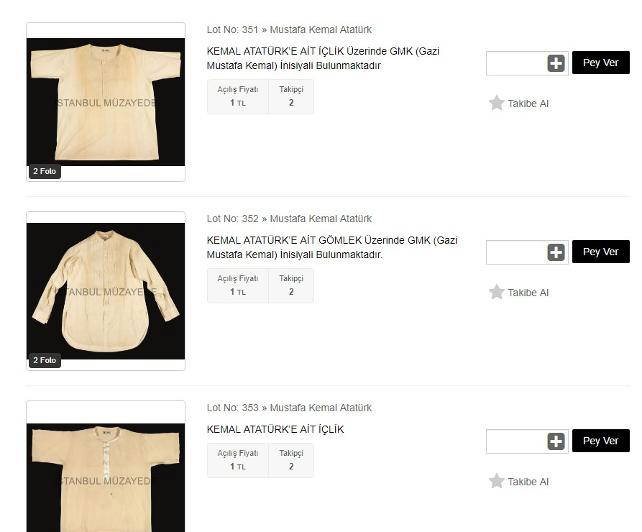Open Mustafa Kemal Atatürk category link in Lot 353
642x532 pixels.
[321, 408]
